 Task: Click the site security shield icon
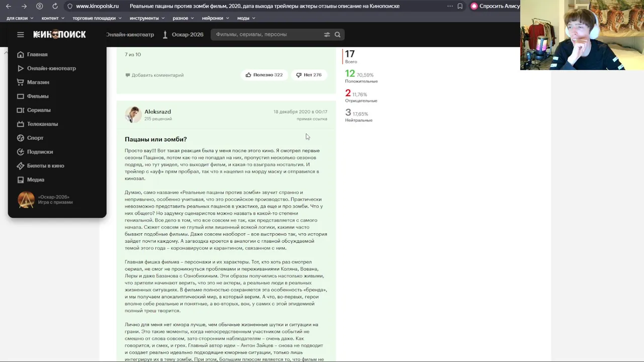[x=70, y=6]
